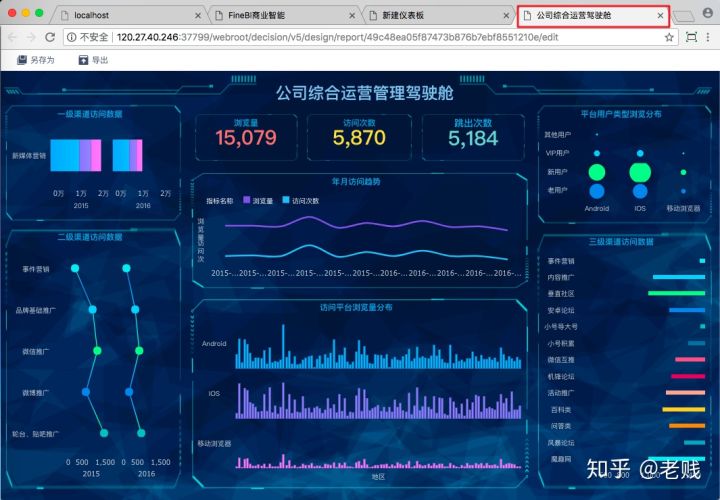Viewport: 720px width, 500px height.
Task: Switch to the localhost tab
Action: pyautogui.click(x=131, y=15)
